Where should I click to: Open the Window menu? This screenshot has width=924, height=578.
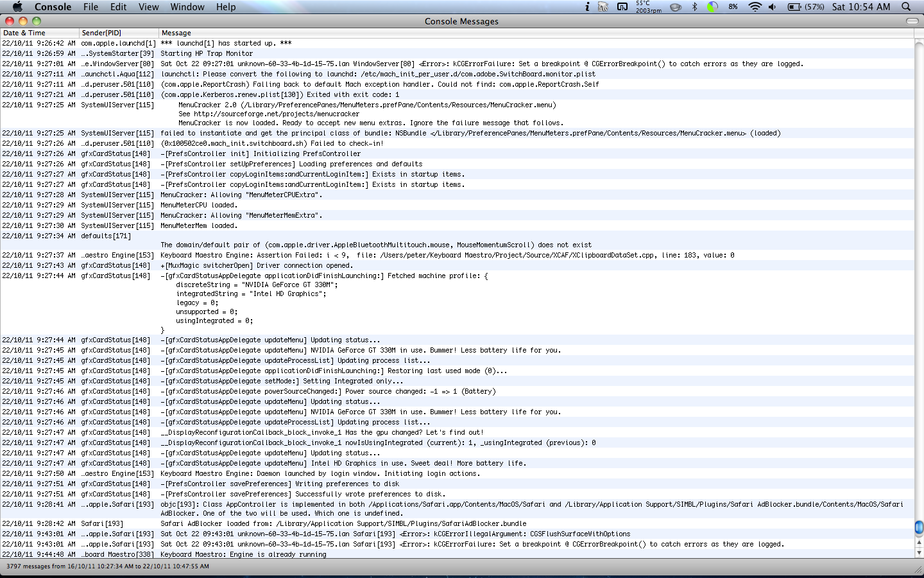187,7
